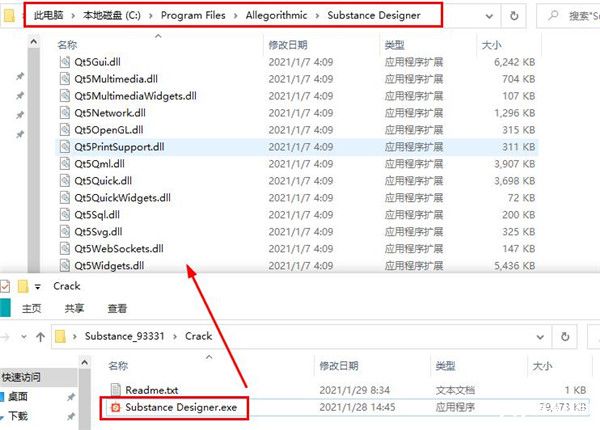Expand the chevron after 此电脑 in address bar
Screen dimensions: 600x430
(x=73, y=16)
